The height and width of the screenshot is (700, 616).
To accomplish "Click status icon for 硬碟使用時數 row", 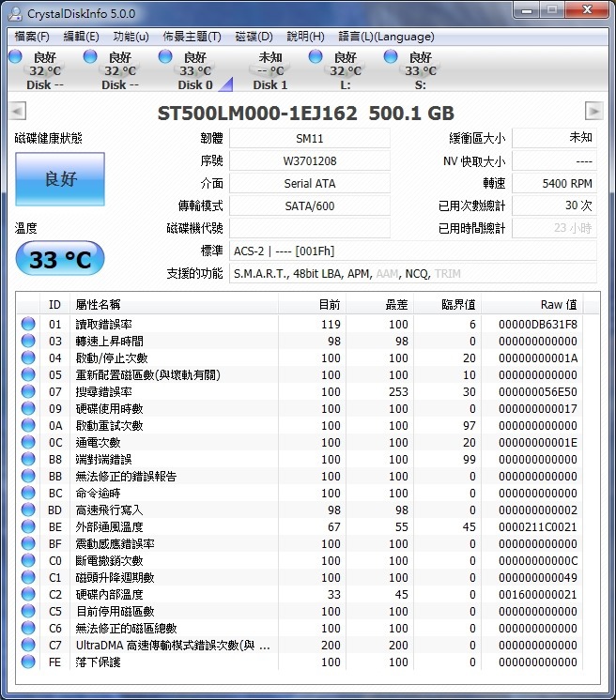I will (28, 408).
